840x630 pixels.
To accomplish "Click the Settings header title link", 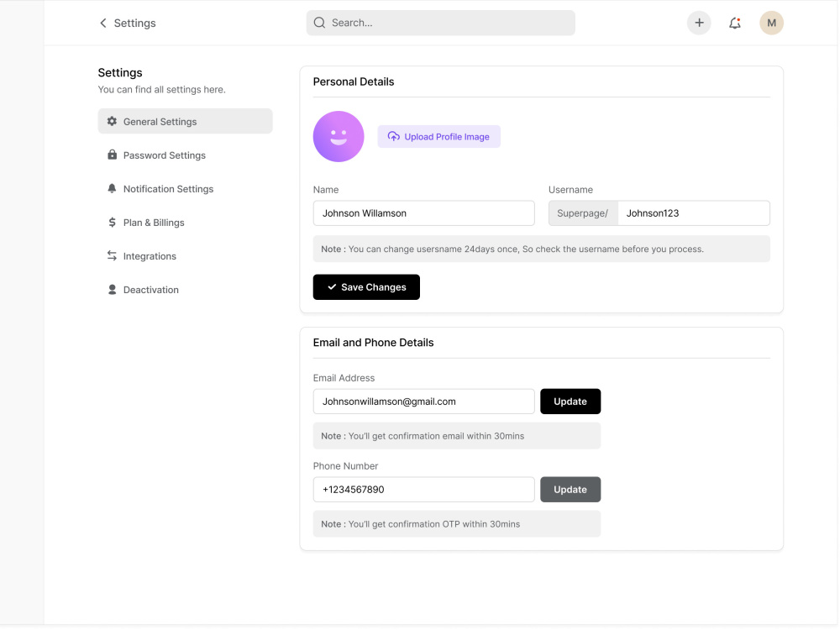I will [135, 23].
